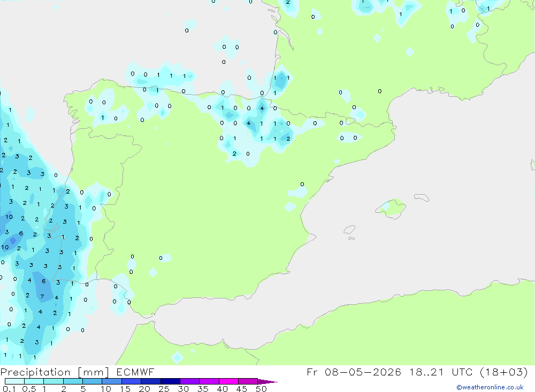This screenshot has height=392, width=535.
Task: Select the 30–35 mm legend color swatch
Action: (189, 381)
